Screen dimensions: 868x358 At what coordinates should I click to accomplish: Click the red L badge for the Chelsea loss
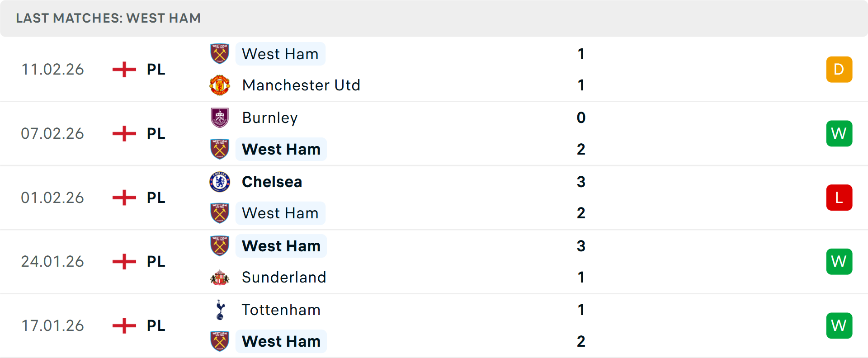point(839,198)
